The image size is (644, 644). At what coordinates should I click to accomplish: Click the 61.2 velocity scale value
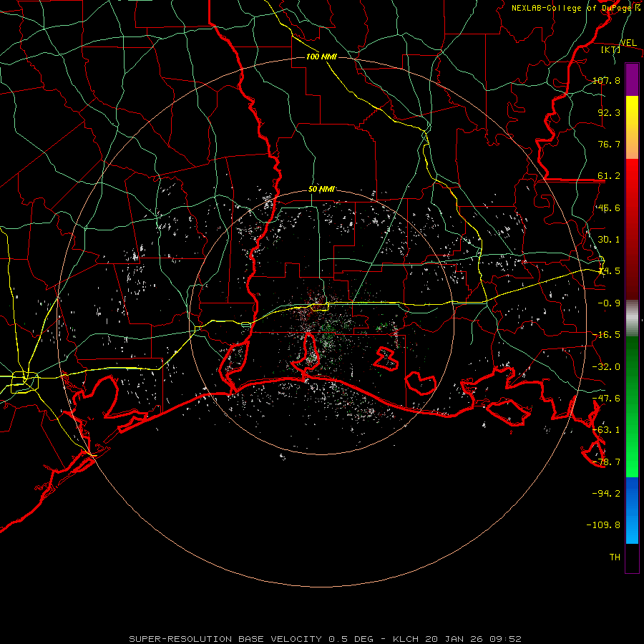609,176
